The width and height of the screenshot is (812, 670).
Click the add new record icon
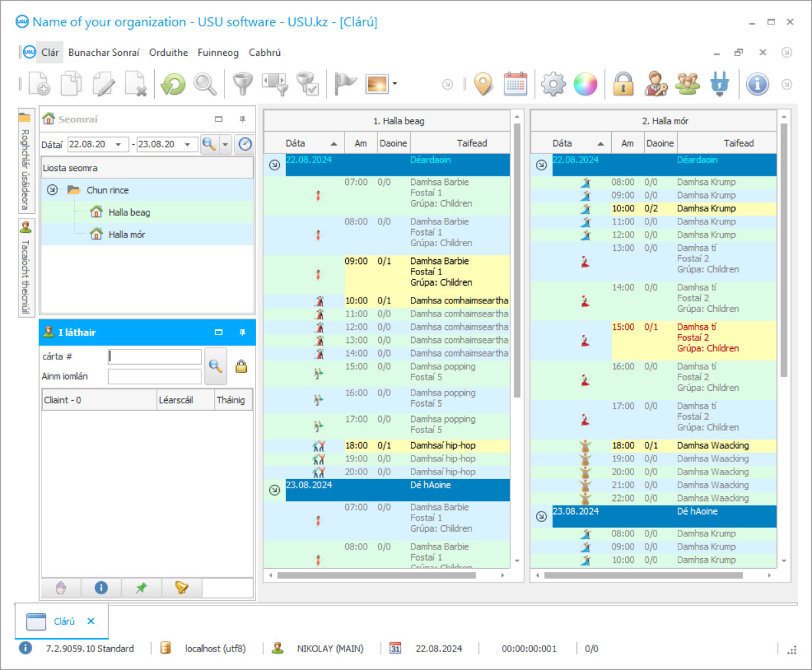click(39, 84)
